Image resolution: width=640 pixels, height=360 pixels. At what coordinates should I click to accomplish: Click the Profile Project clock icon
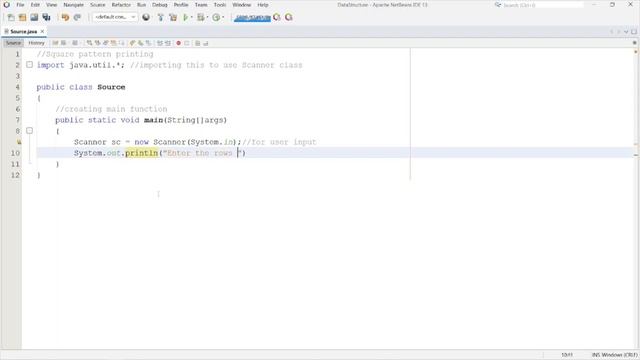216,17
